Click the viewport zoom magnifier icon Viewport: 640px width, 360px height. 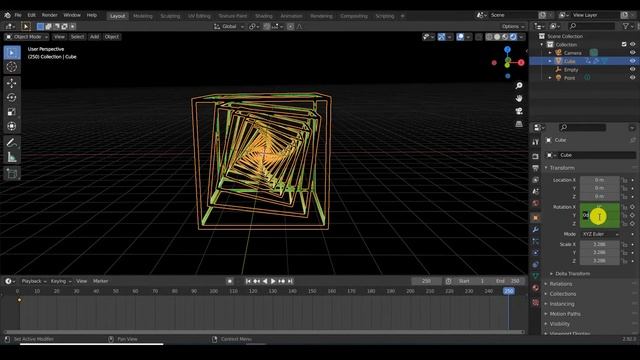click(519, 85)
